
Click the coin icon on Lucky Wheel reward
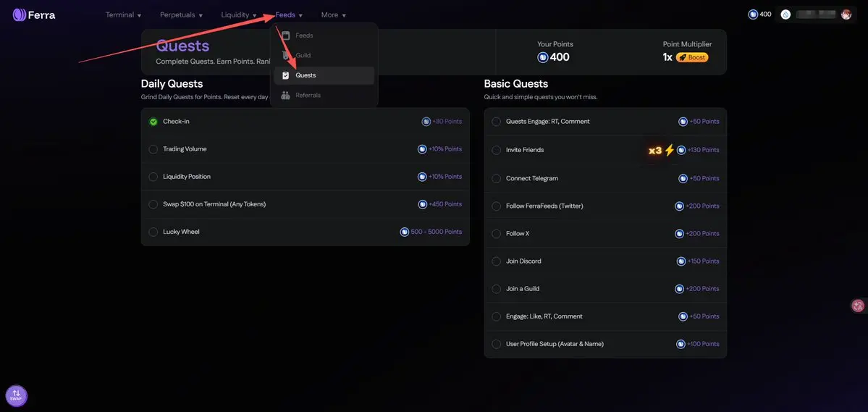click(x=404, y=232)
